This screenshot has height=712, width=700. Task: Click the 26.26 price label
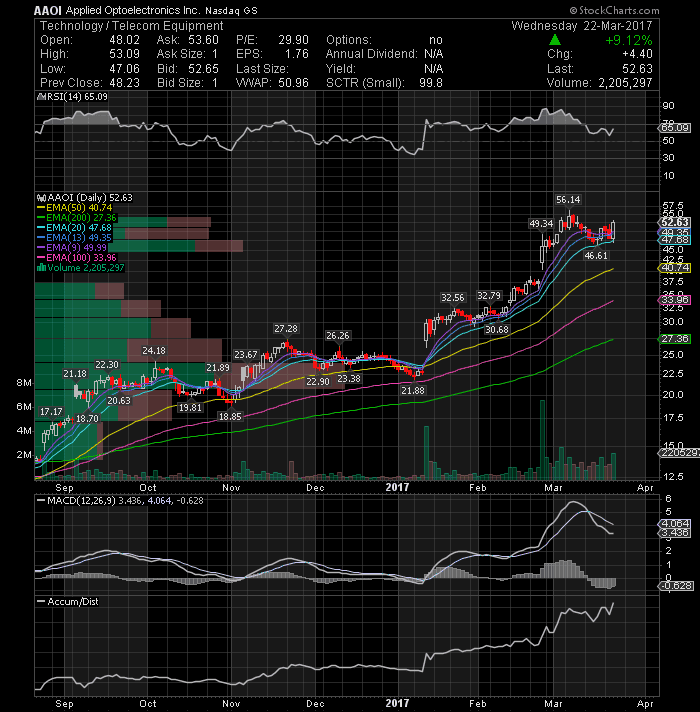tap(338, 336)
